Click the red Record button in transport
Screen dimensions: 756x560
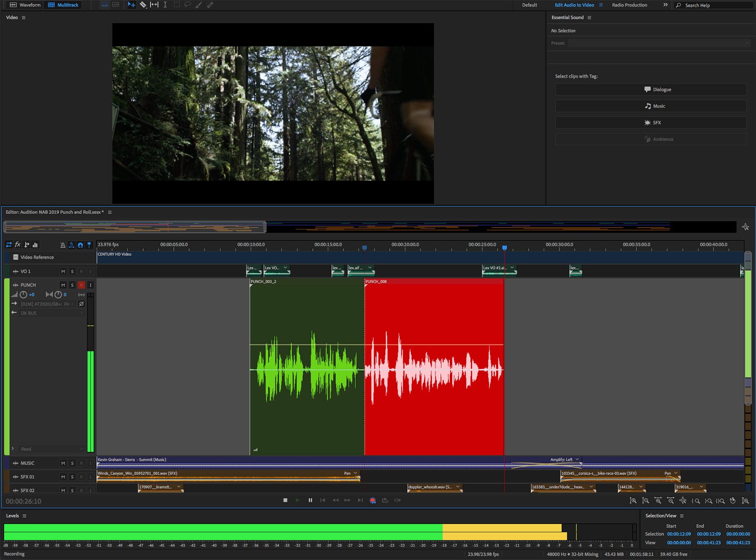pyautogui.click(x=372, y=501)
